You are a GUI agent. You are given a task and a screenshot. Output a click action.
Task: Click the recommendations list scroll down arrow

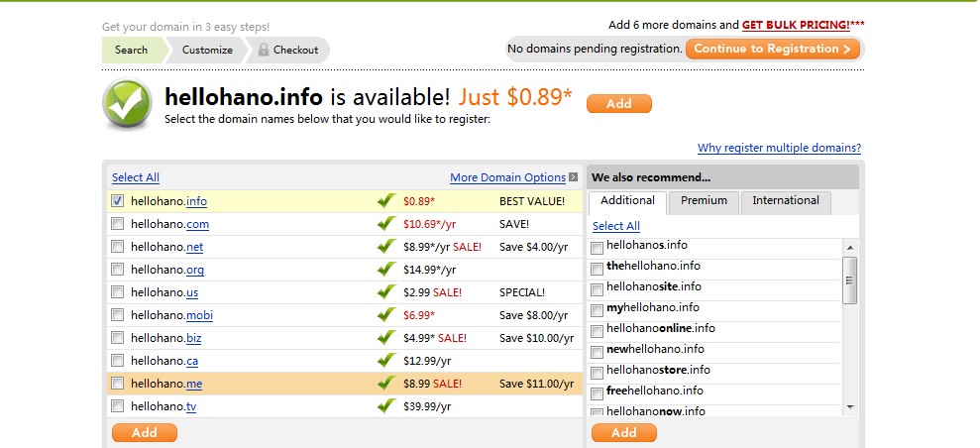click(x=849, y=407)
